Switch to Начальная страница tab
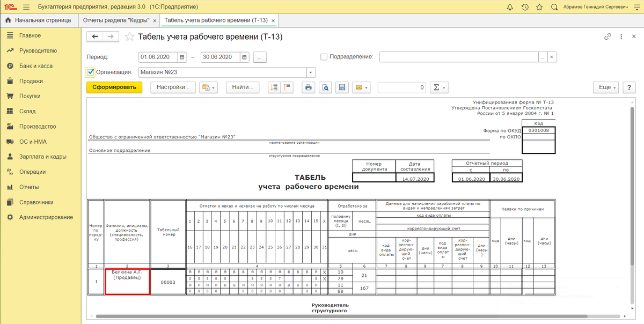 click(39, 20)
